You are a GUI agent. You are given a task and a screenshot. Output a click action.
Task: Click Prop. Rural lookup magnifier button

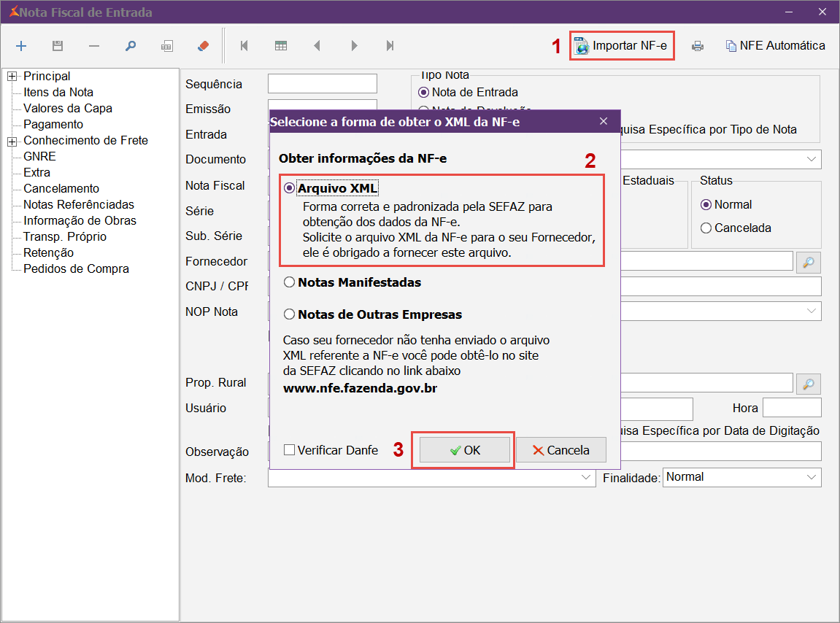pos(809,384)
